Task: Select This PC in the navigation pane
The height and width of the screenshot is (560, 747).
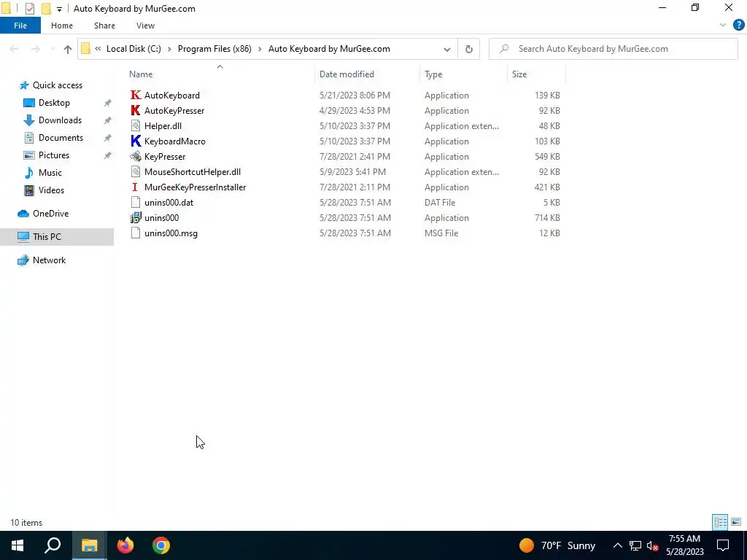Action: (47, 237)
